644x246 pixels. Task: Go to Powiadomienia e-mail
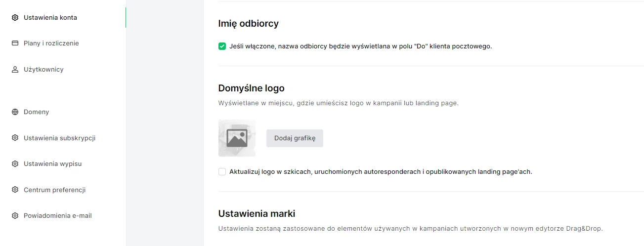pyautogui.click(x=58, y=216)
